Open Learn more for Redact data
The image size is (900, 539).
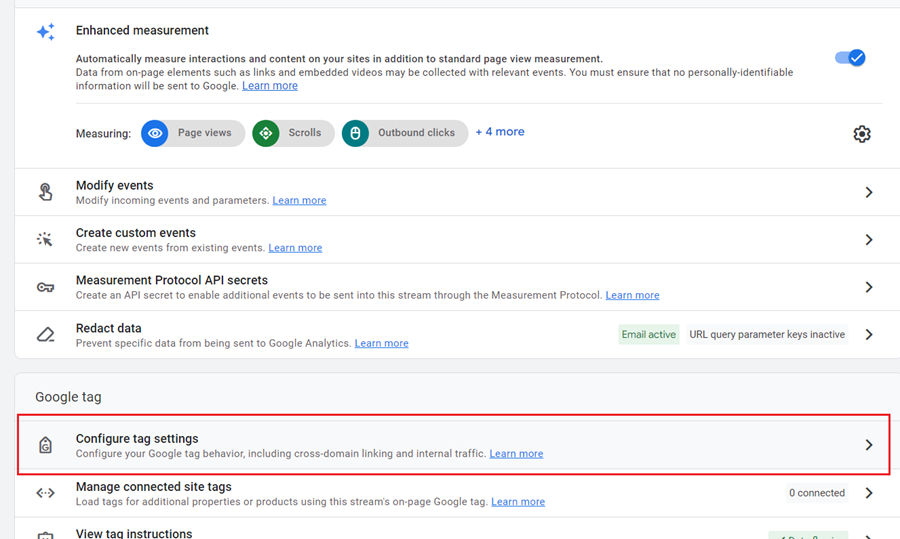[381, 343]
